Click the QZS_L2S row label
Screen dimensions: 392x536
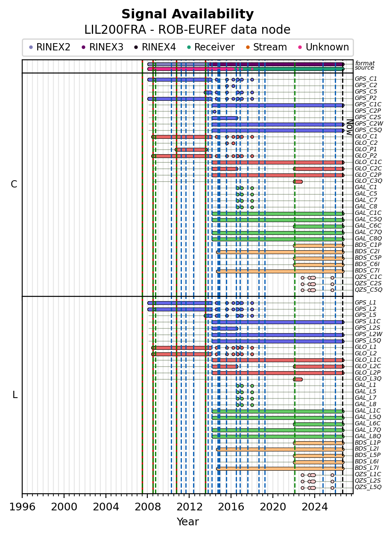click(x=368, y=481)
